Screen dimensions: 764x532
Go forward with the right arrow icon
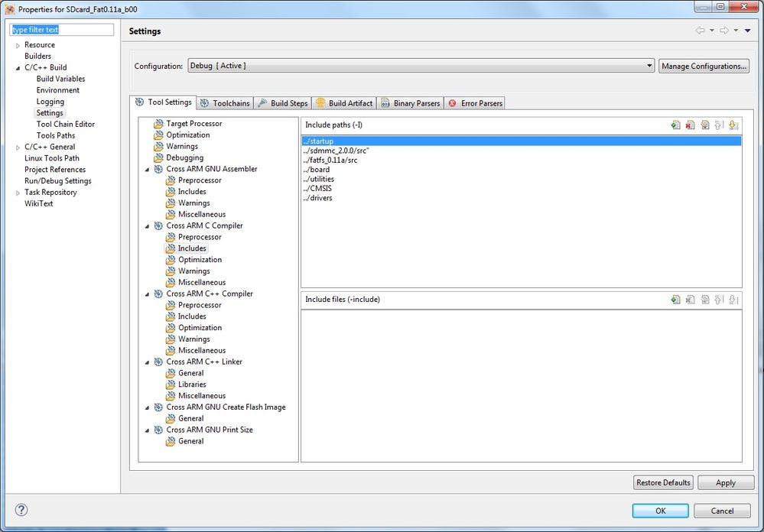tap(724, 31)
